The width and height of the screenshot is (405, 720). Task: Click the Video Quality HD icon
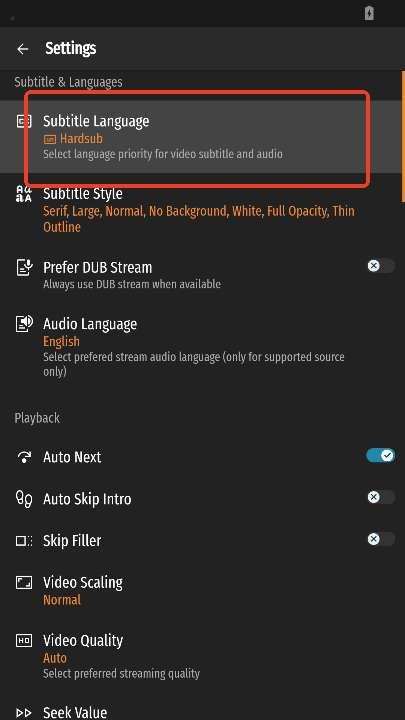(x=24, y=641)
